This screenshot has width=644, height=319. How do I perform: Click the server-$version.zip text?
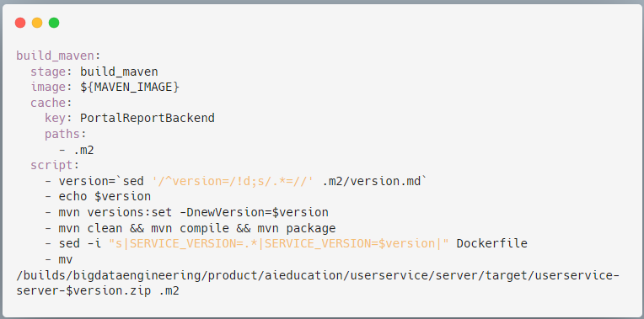click(x=83, y=291)
